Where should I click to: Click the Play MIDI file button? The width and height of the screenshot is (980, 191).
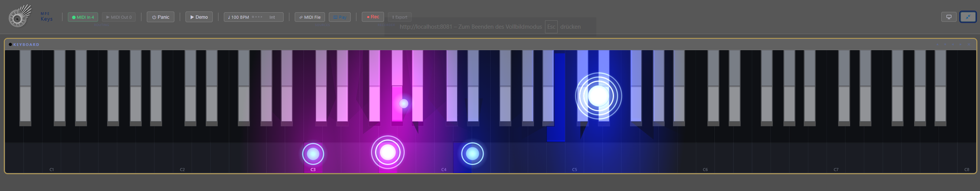(339, 17)
